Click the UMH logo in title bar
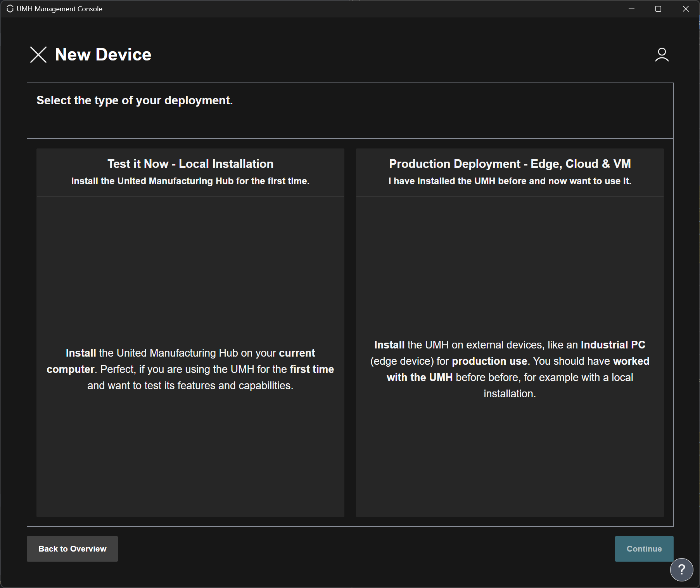 click(x=10, y=9)
